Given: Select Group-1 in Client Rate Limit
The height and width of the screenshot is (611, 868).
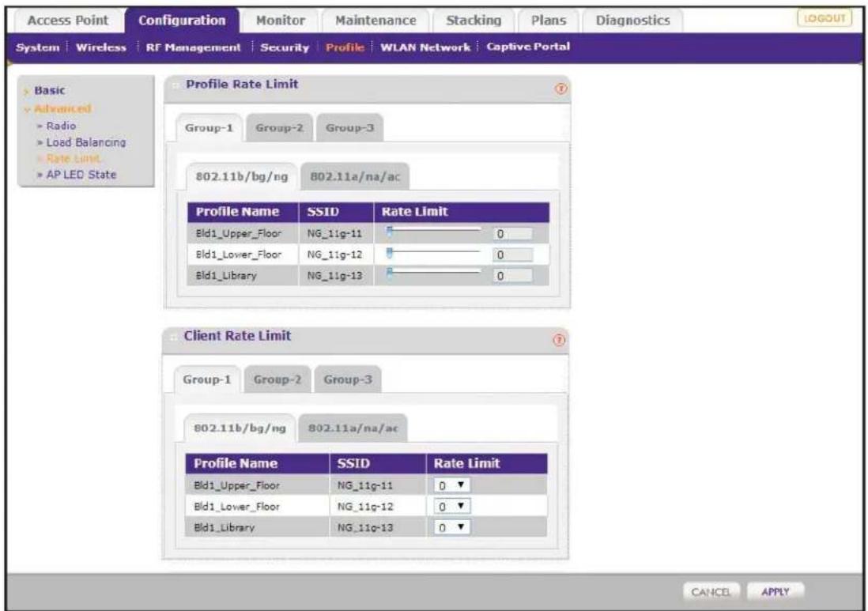Looking at the screenshot, I should (x=206, y=379).
